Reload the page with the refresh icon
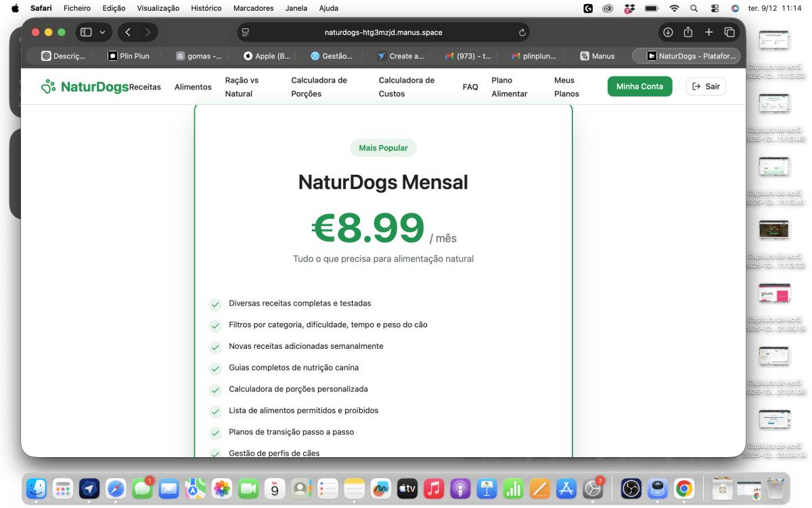Image resolution: width=812 pixels, height=508 pixels. point(522,33)
